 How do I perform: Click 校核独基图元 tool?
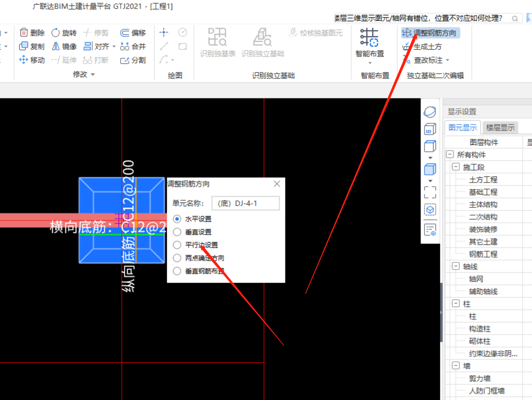(316, 33)
